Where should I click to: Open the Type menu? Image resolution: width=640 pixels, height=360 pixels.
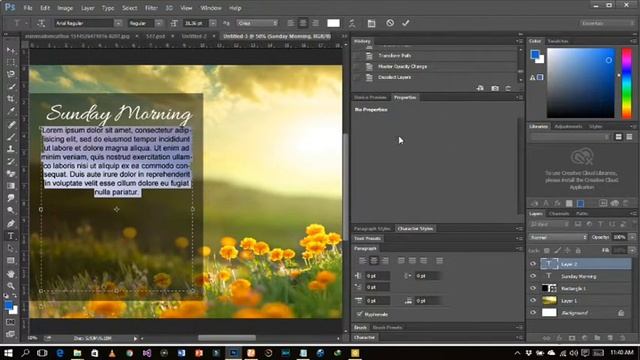tap(108, 8)
